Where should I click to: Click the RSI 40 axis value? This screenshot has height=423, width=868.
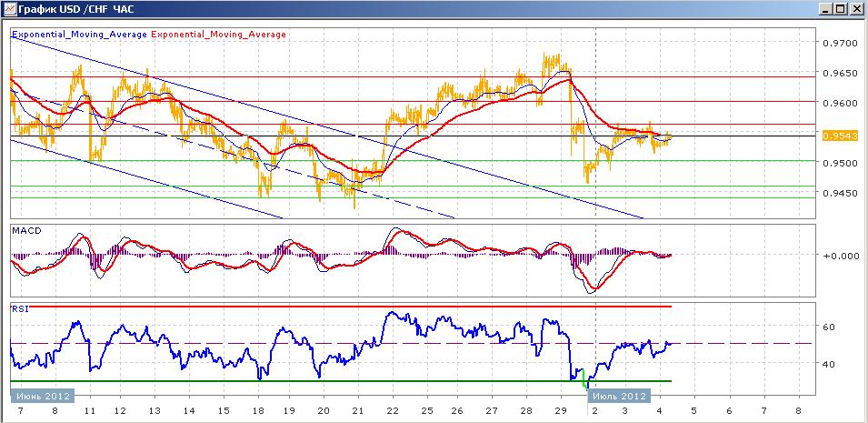pos(828,364)
